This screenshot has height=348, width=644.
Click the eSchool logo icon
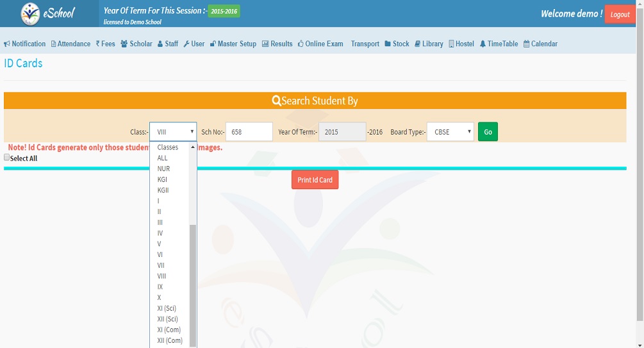(x=30, y=13)
